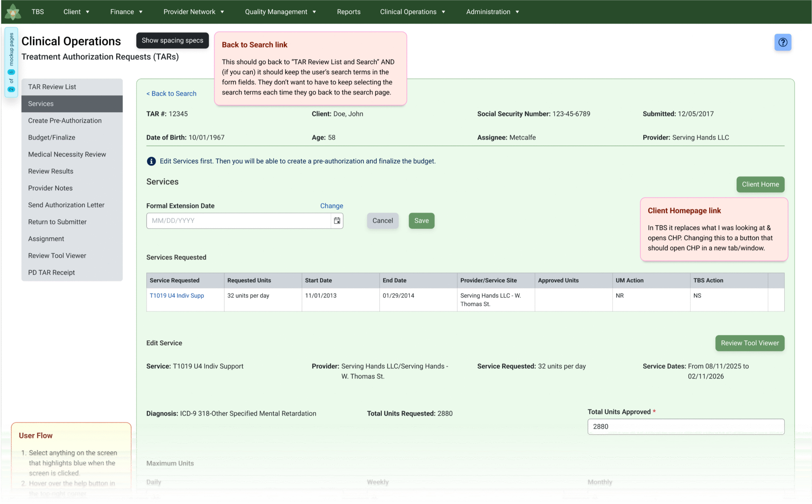Open the Quality Management dropdown menu
This screenshot has height=504, width=812.
pyautogui.click(x=280, y=12)
